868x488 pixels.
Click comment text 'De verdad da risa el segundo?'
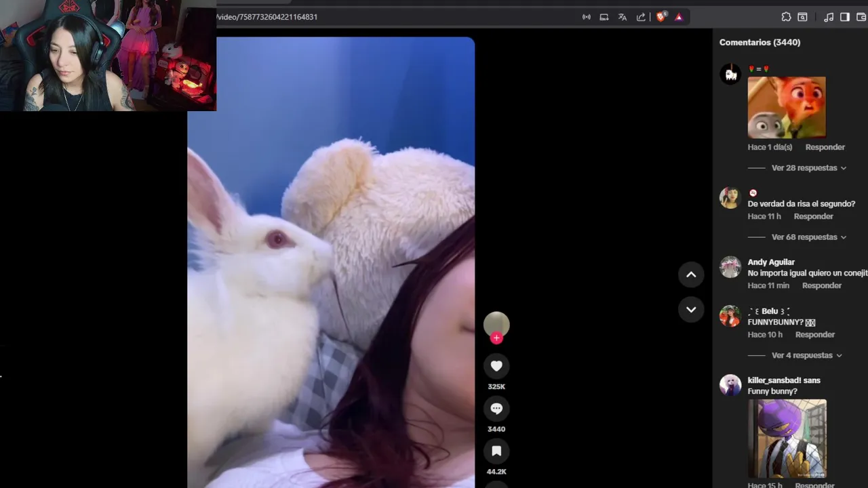coord(802,204)
